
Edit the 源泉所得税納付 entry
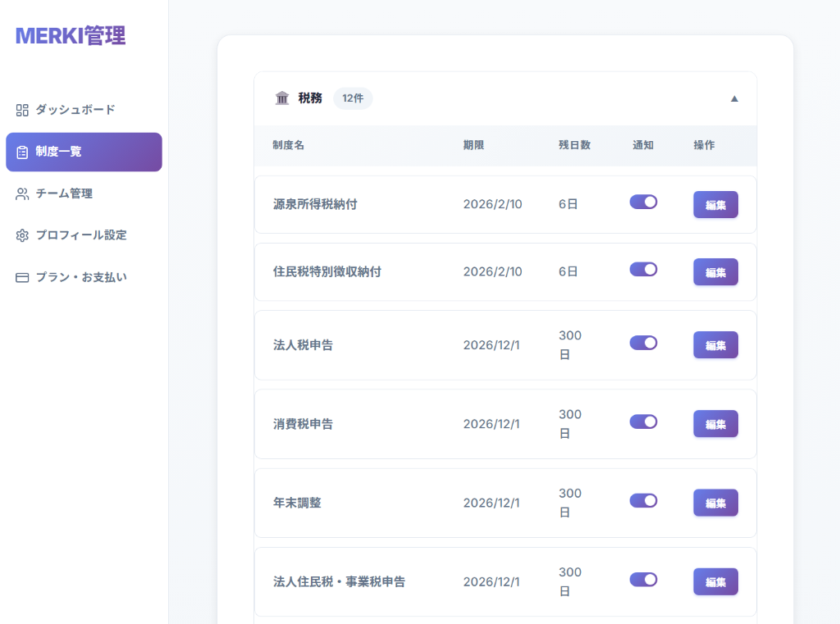coord(715,205)
